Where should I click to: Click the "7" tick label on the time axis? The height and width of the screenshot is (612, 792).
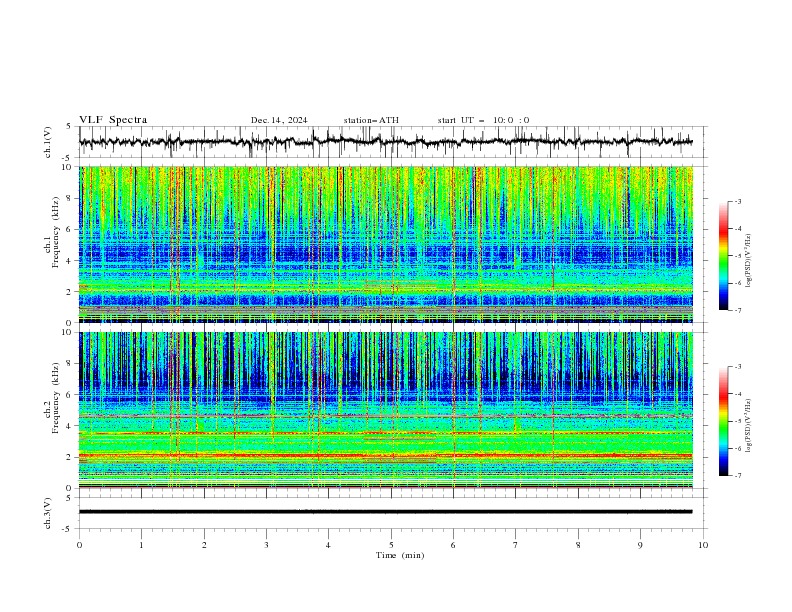tap(515, 545)
